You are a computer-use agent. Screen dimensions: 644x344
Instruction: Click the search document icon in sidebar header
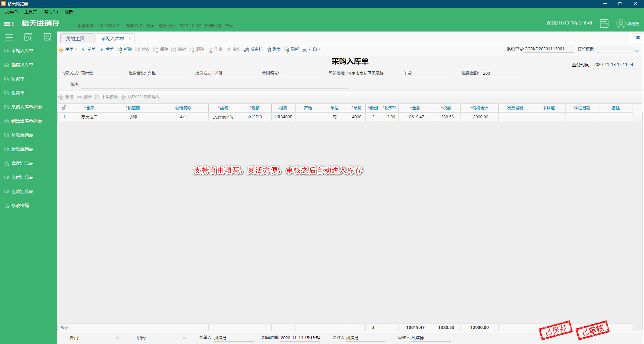coord(29,37)
